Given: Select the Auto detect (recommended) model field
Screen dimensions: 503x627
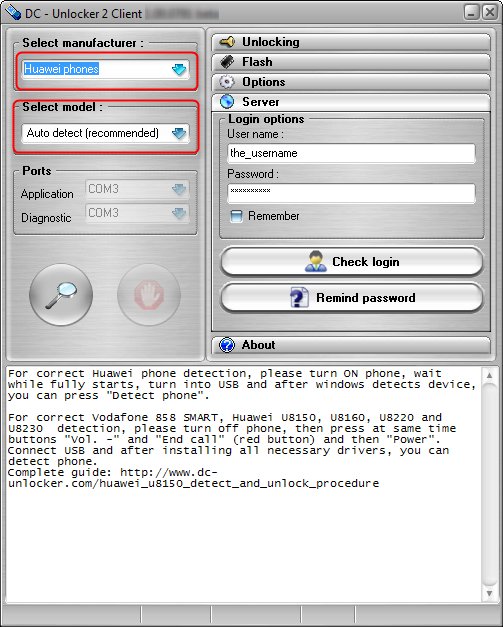Looking at the screenshot, I should [x=105, y=133].
